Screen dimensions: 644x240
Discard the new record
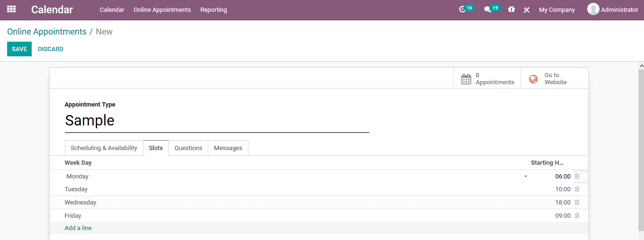(51, 49)
